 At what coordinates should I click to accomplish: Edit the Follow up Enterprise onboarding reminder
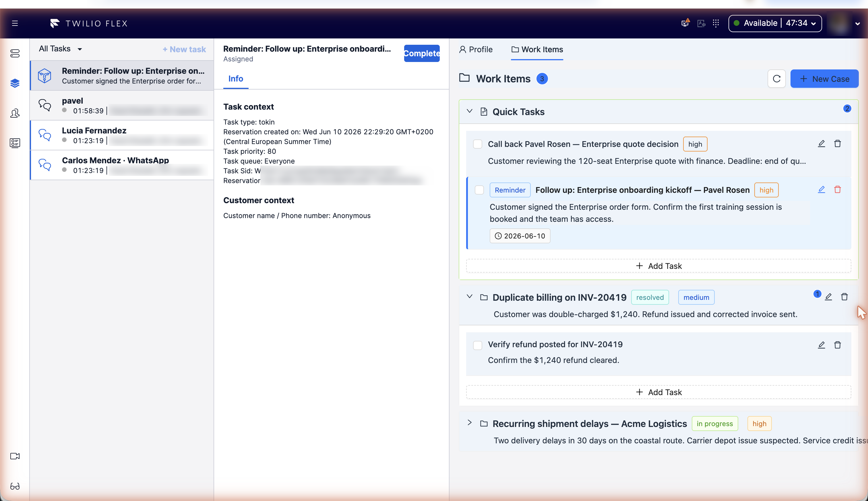(x=821, y=190)
